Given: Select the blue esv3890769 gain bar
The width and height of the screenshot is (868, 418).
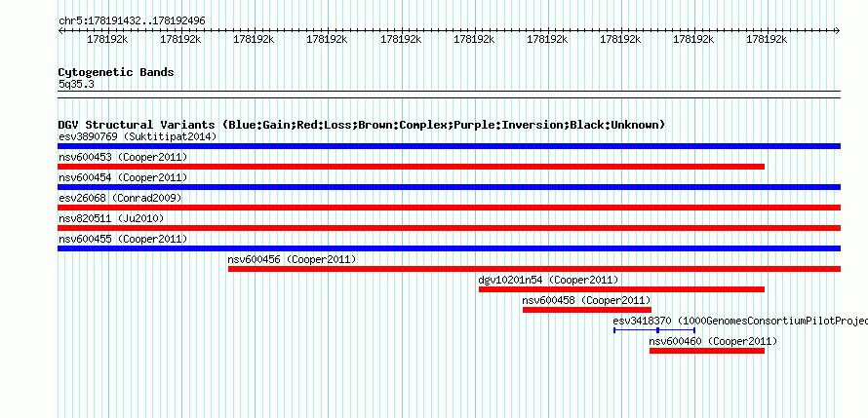Looking at the screenshot, I should click(449, 146).
